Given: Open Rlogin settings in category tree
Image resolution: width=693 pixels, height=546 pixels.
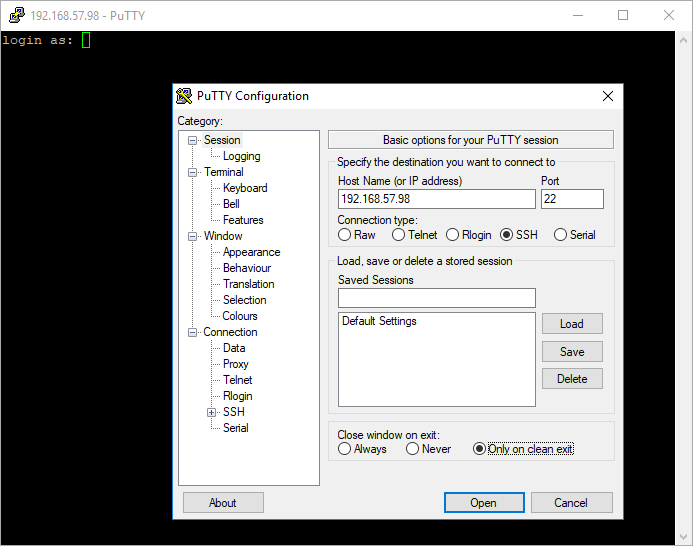Looking at the screenshot, I should pyautogui.click(x=237, y=396).
